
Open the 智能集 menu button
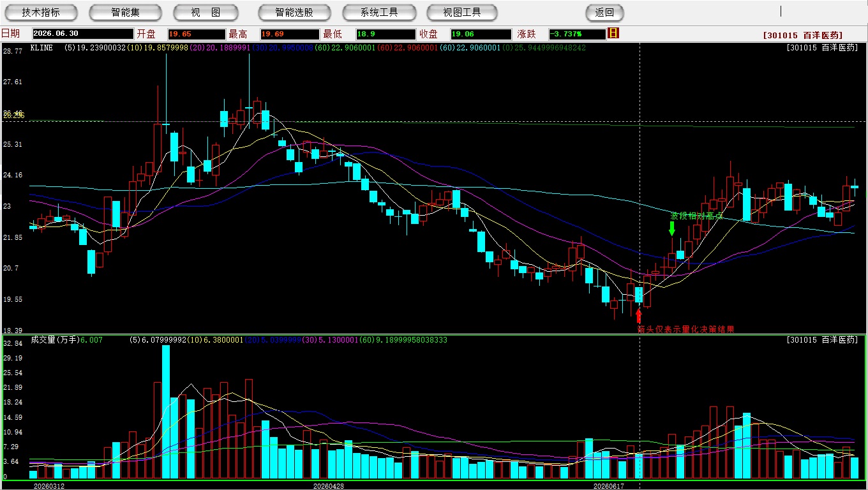point(125,12)
